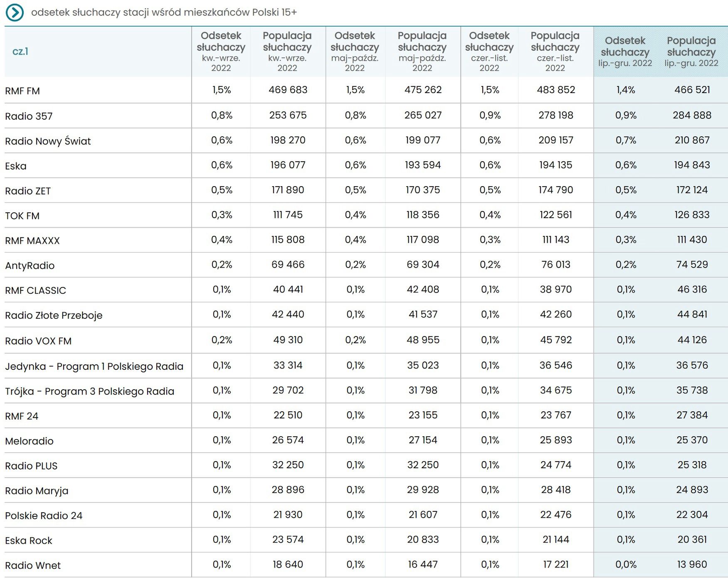Viewport: 728px width, 580px height.
Task: Select the RMF FM row label
Action: coord(22,91)
